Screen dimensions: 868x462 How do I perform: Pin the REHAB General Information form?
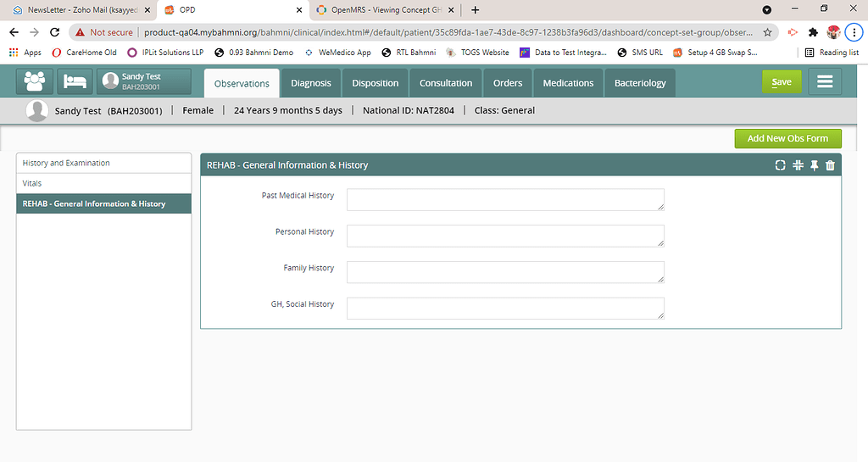(814, 165)
